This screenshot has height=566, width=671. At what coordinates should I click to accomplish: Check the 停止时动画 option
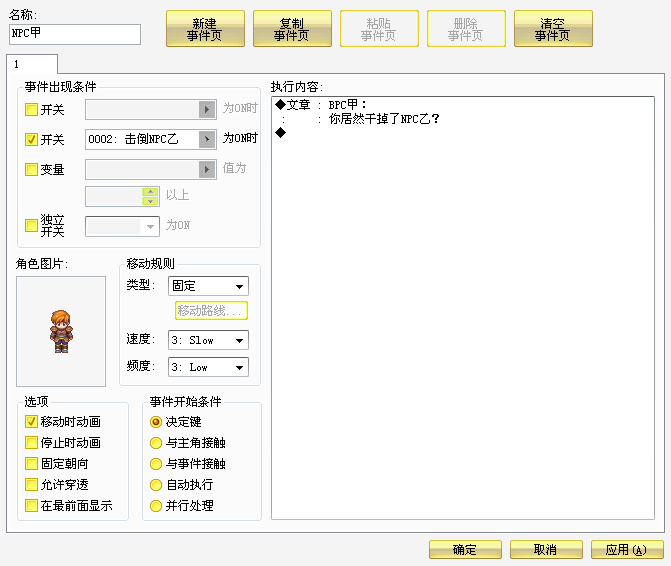pyautogui.click(x=31, y=442)
